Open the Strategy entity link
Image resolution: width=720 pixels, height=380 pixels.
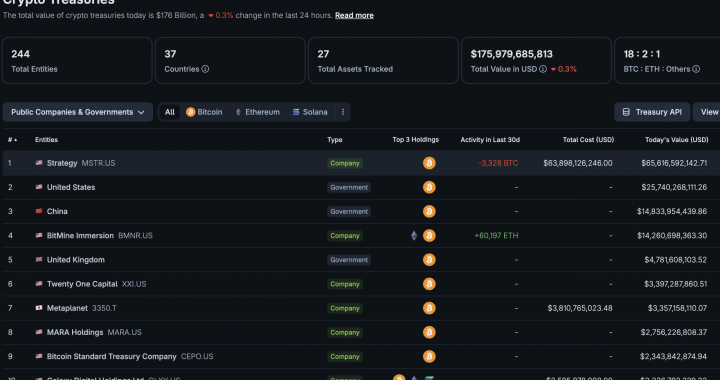[x=62, y=163]
